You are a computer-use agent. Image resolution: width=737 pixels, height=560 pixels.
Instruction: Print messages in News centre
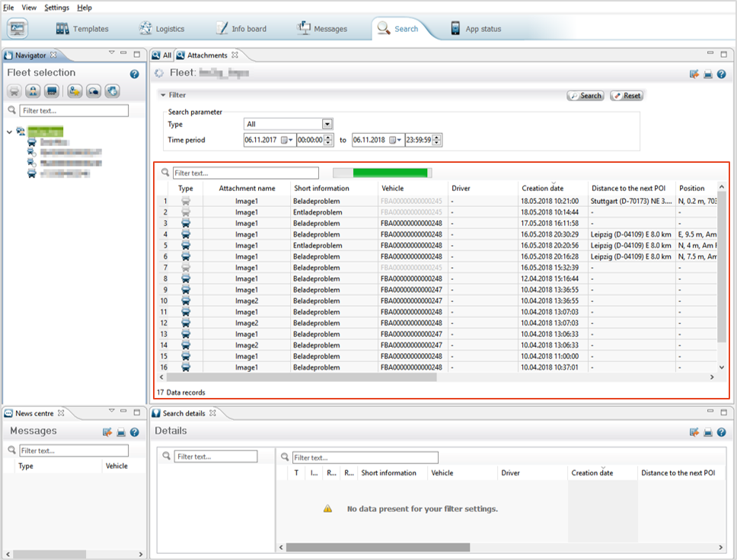coord(121,433)
